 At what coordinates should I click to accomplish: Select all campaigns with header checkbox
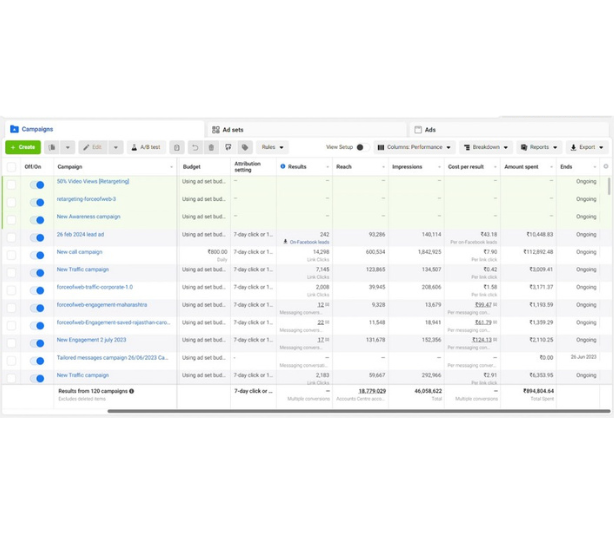pos(12,167)
